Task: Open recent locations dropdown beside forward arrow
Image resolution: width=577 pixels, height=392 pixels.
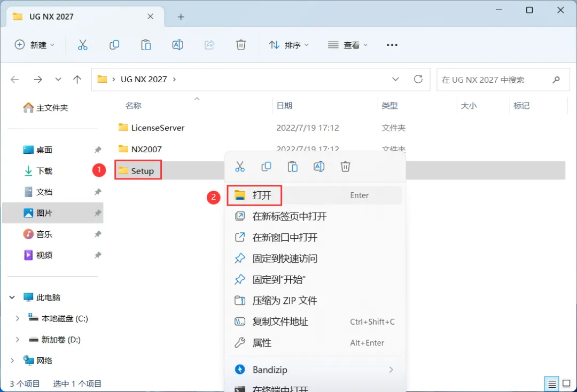Action: click(58, 80)
